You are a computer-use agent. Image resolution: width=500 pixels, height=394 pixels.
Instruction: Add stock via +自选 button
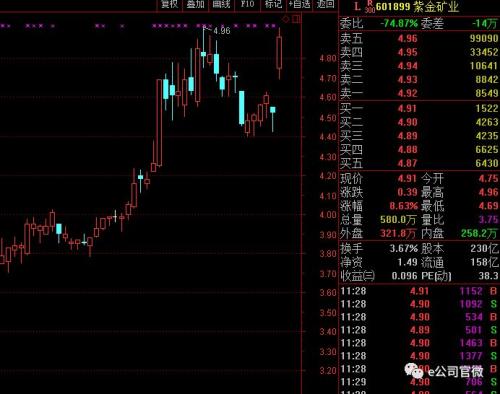click(299, 5)
